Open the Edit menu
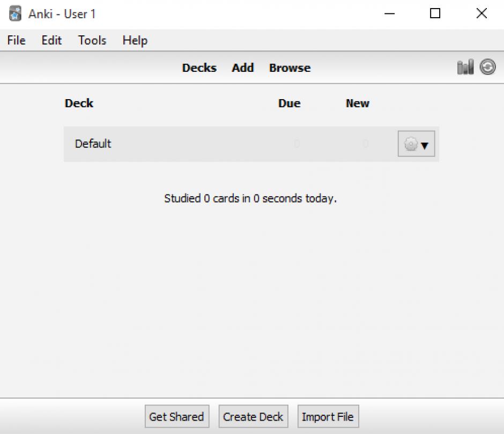504x434 pixels. click(51, 41)
